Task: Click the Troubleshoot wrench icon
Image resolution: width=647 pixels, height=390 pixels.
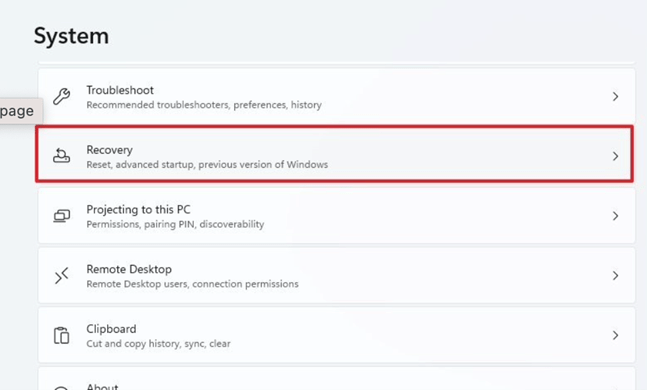Action: pyautogui.click(x=61, y=97)
